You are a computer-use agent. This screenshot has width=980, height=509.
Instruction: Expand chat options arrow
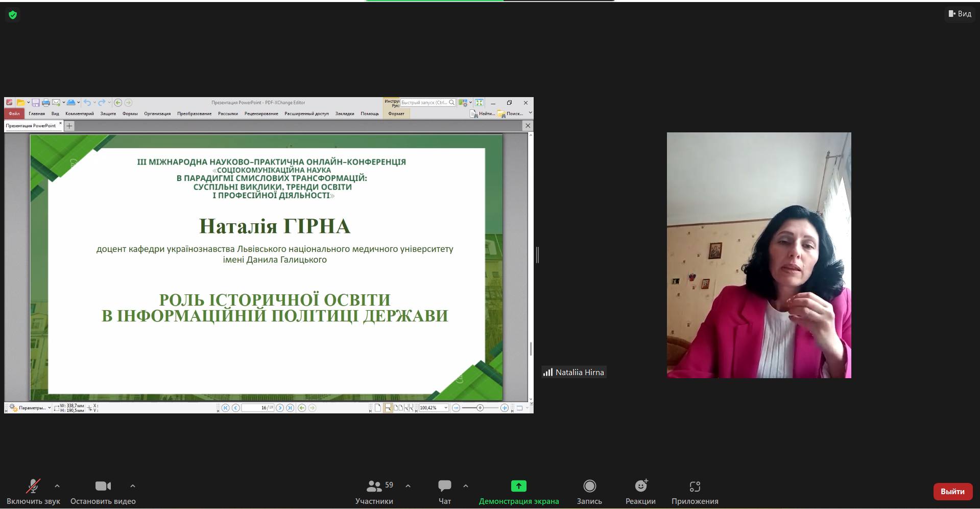click(466, 486)
